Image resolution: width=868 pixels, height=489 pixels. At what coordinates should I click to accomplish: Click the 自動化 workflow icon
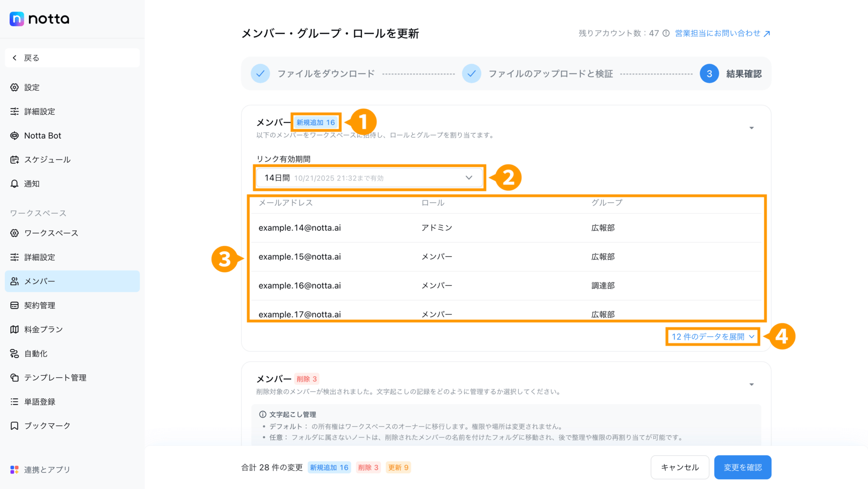coord(14,353)
